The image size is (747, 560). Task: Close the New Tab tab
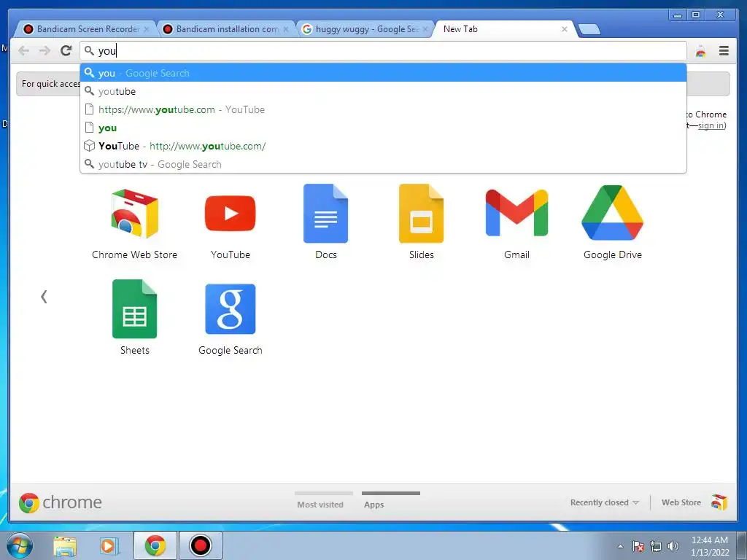coord(565,29)
